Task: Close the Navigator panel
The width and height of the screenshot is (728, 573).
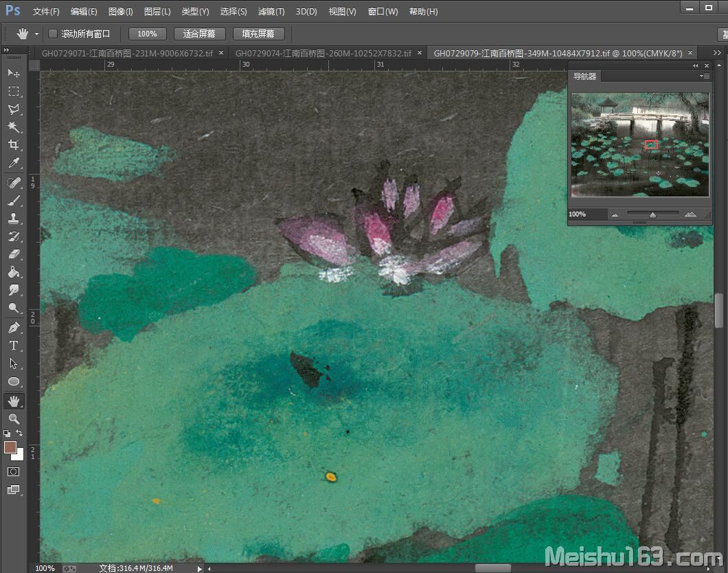Action: tap(707, 65)
